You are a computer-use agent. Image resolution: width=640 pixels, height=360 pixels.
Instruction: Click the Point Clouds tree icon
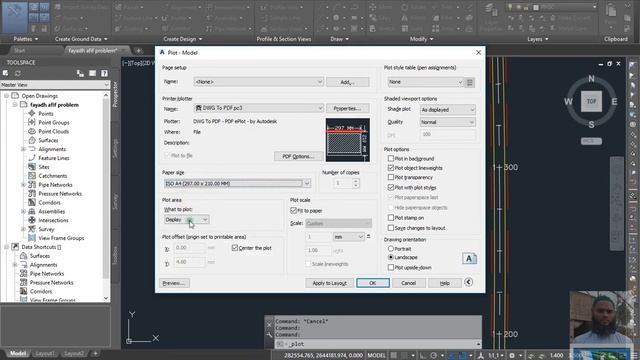click(x=32, y=131)
